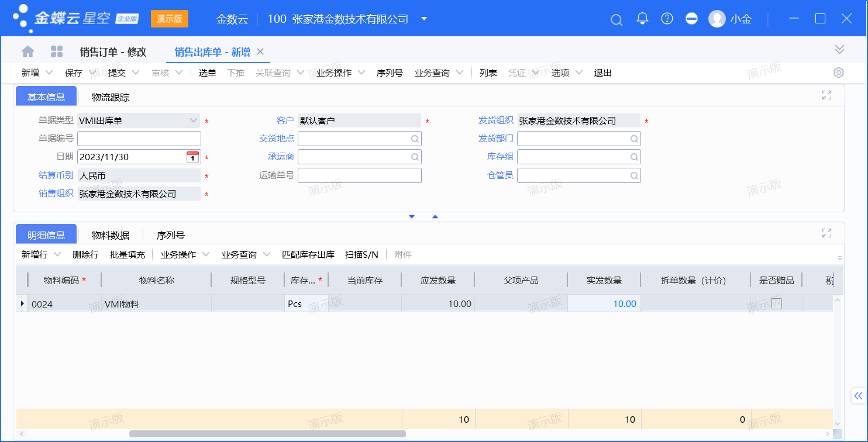Expand the 选项 dropdown arrow
868x442 pixels.
coord(579,72)
